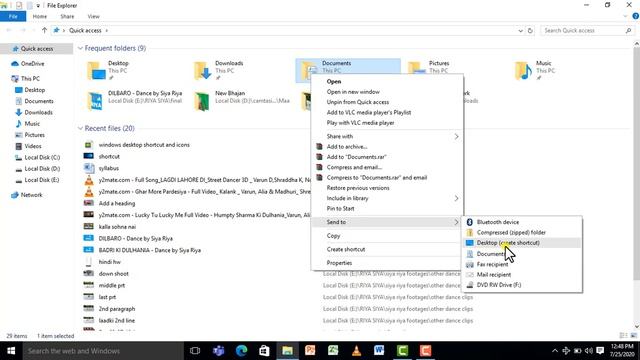Open PowerPoint from the taskbar
640x360 pixels.
point(310,351)
